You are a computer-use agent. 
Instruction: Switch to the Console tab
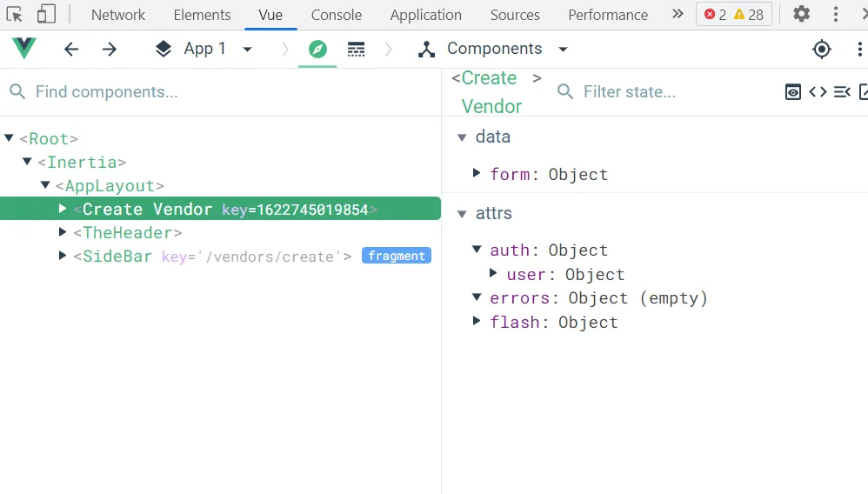(337, 15)
